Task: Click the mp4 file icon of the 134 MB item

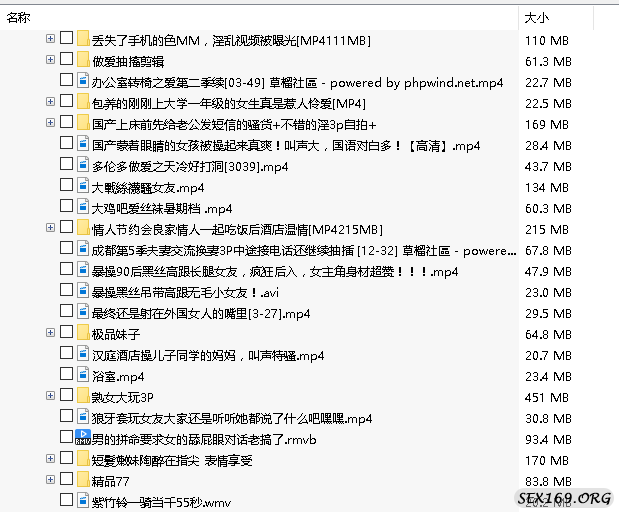Action: [x=83, y=187]
